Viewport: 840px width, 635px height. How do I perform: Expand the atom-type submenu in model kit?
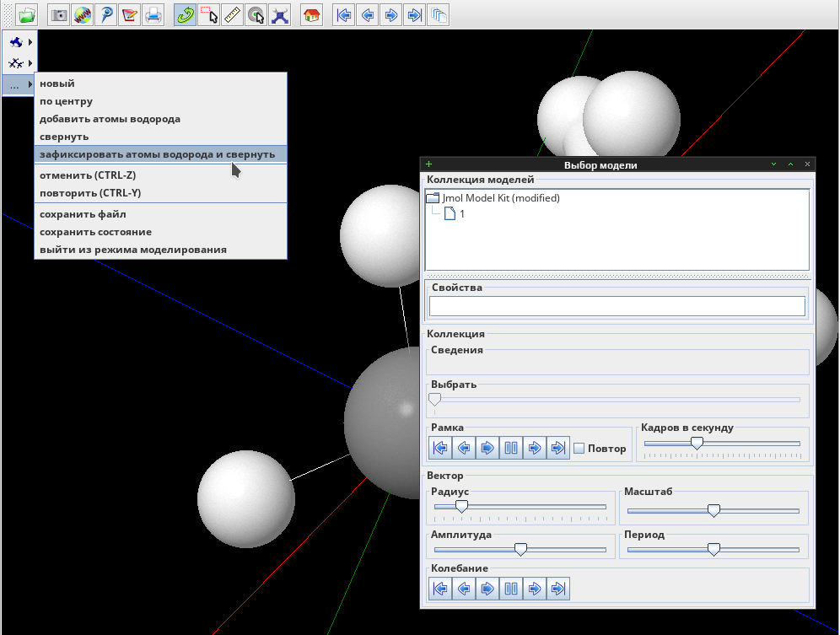click(x=19, y=42)
